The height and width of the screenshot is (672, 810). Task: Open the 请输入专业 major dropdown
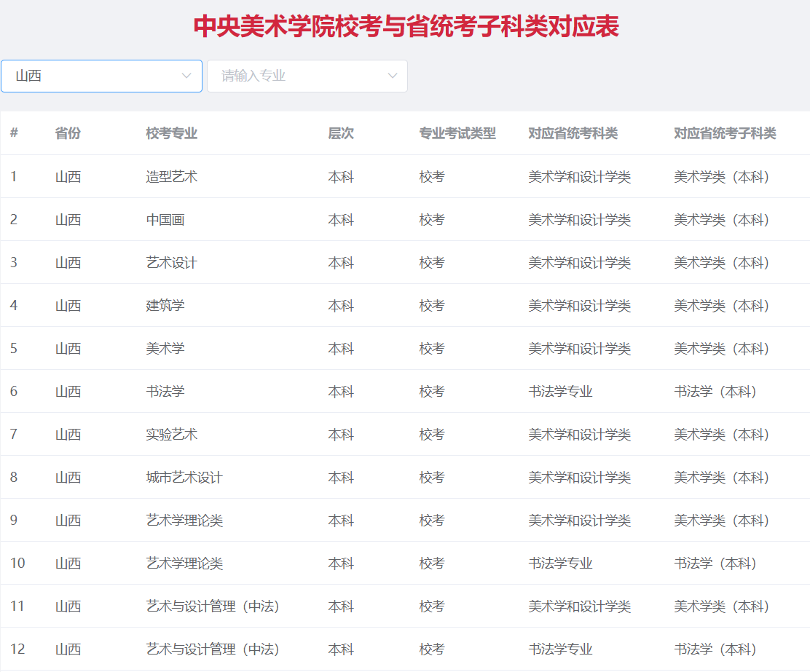click(307, 76)
